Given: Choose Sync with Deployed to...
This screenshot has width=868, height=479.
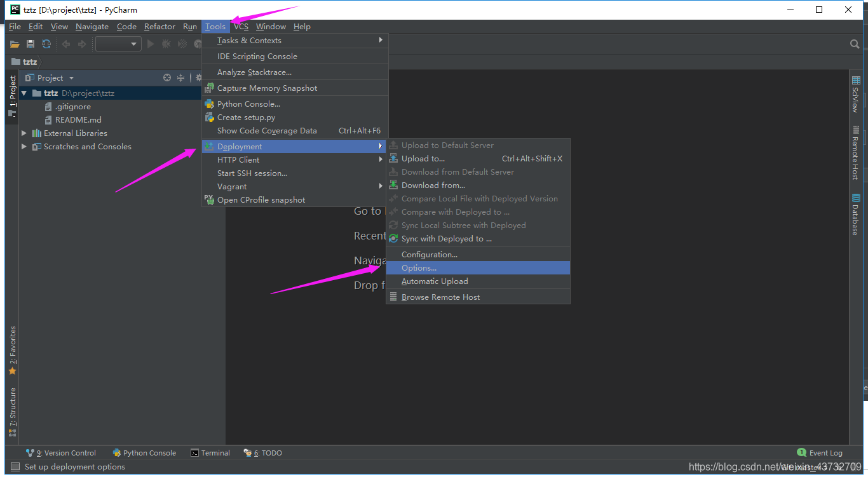Looking at the screenshot, I should point(478,238).
